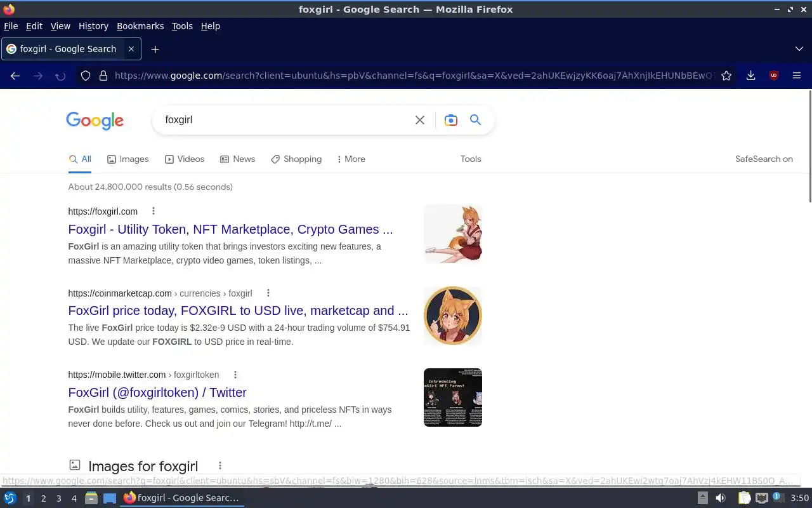Click the Images for foxgirl heading
This screenshot has width=812, height=508.
click(143, 467)
